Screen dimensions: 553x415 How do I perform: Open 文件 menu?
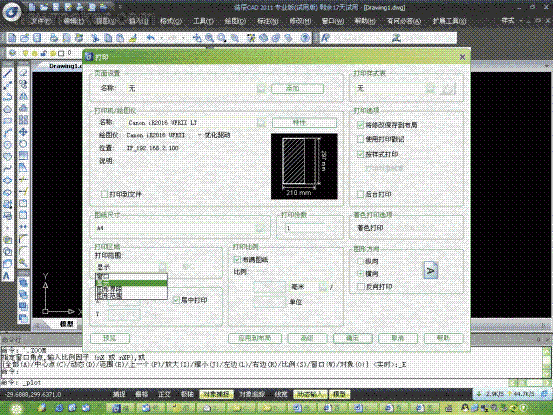pyautogui.click(x=42, y=21)
